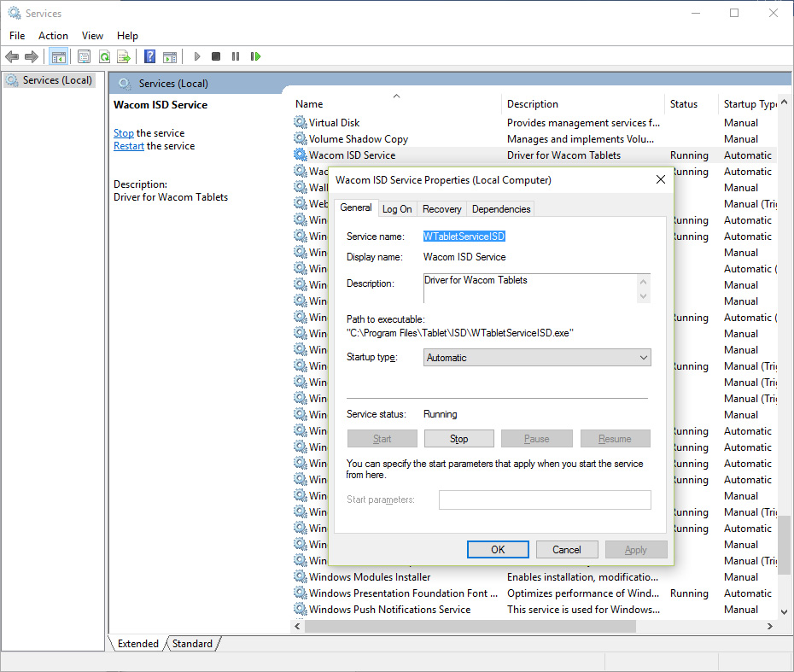Confirm the dialog with OK
Viewport: 794px width, 672px height.
coord(498,549)
